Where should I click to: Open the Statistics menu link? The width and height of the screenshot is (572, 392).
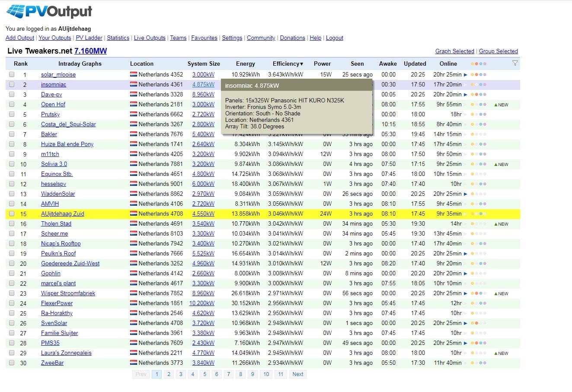coord(118,38)
